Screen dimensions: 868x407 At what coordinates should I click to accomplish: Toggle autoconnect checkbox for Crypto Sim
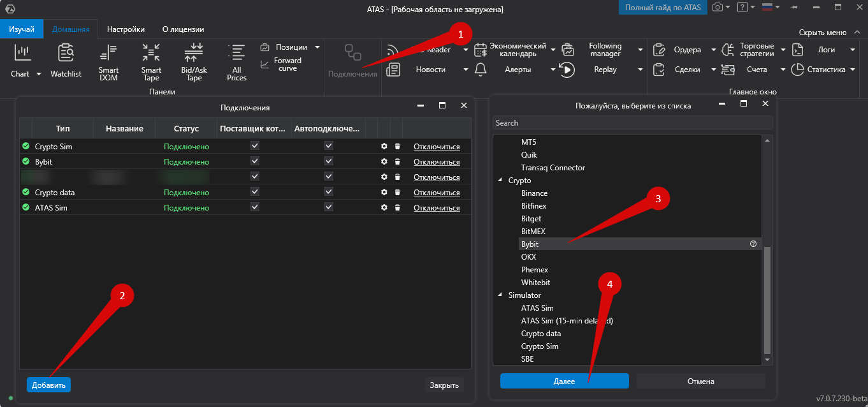click(329, 146)
